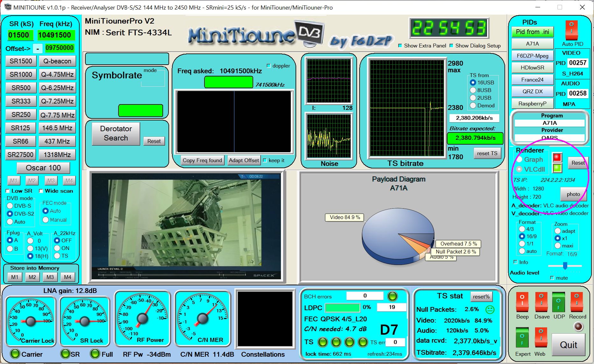Click the round record indicator lamp
This screenshot has height=364, width=594.
point(578,326)
